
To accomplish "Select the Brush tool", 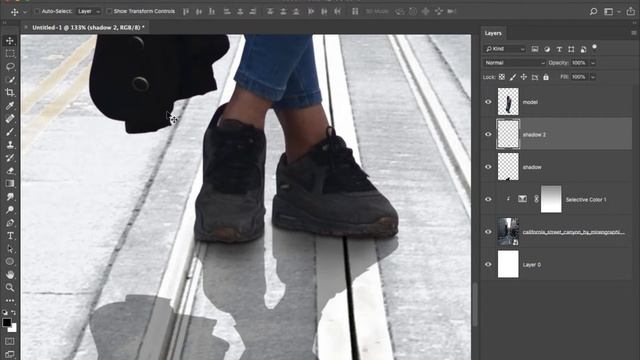I will pyautogui.click(x=10, y=132).
